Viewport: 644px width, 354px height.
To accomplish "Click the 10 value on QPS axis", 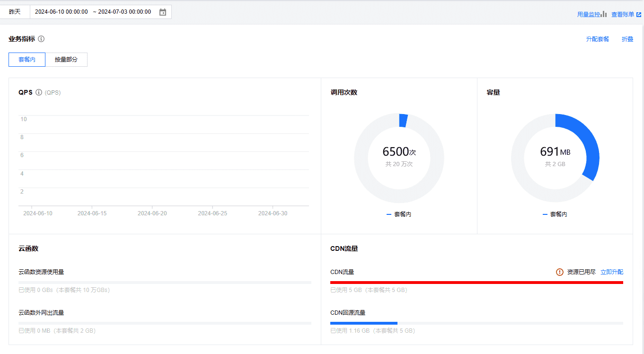I will click(24, 119).
